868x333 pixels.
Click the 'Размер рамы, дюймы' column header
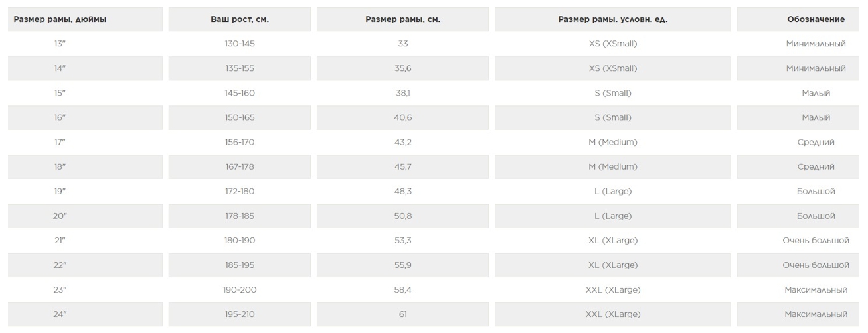[x=60, y=19]
